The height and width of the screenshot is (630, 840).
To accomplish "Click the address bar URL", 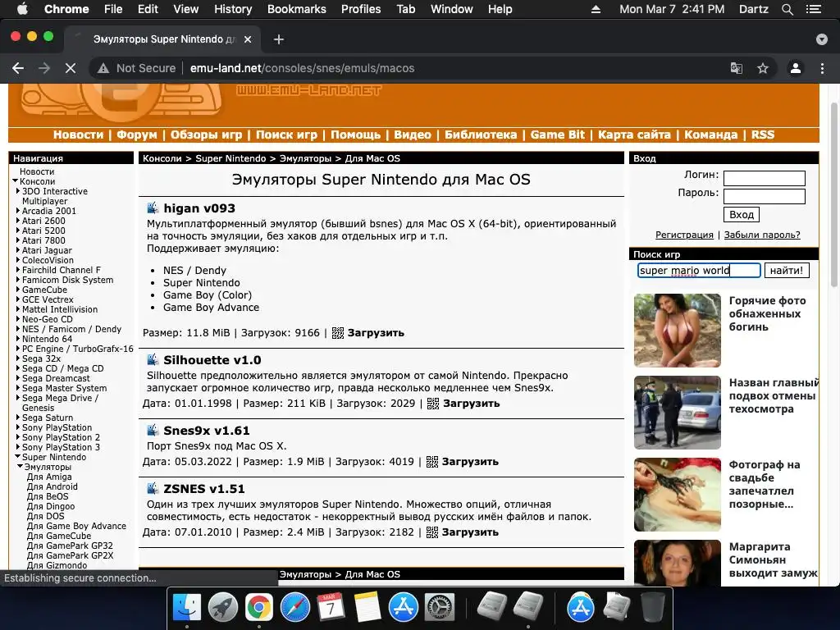I will click(x=302, y=68).
